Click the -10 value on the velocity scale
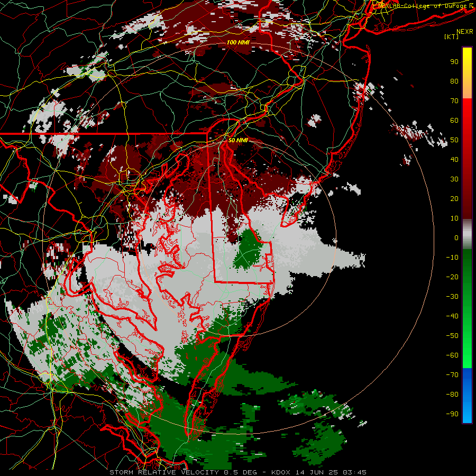 (x=452, y=258)
